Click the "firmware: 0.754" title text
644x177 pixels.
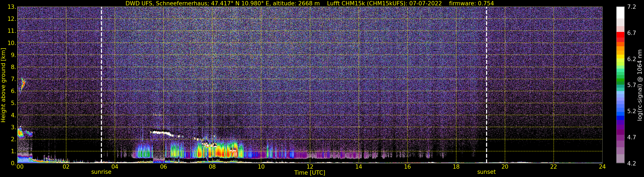coord(472,3)
